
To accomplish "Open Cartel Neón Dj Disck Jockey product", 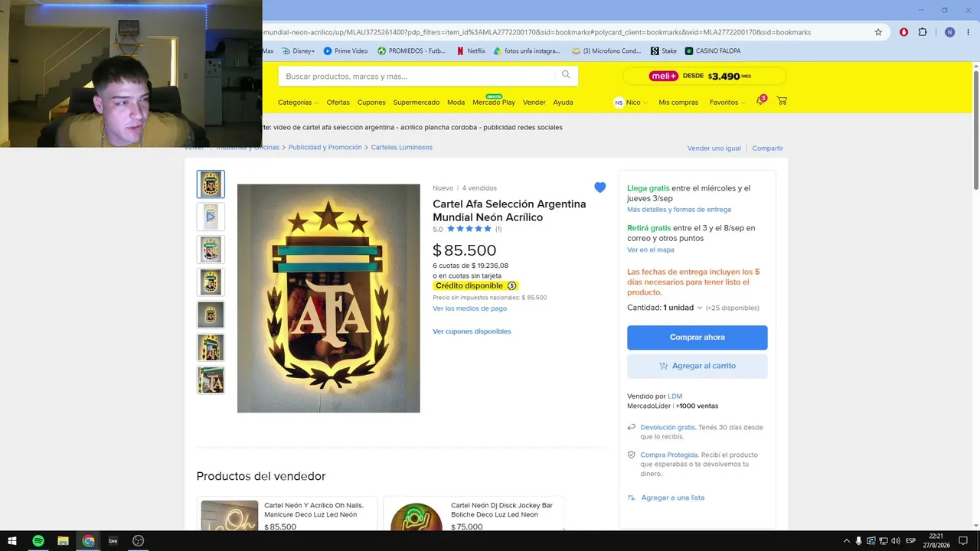I will [x=473, y=513].
